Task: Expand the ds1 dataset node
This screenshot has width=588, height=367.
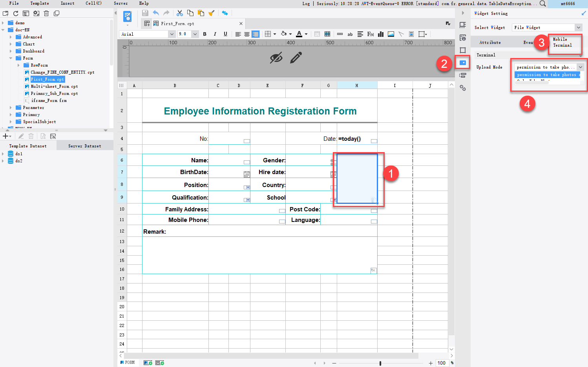Action: [3, 154]
